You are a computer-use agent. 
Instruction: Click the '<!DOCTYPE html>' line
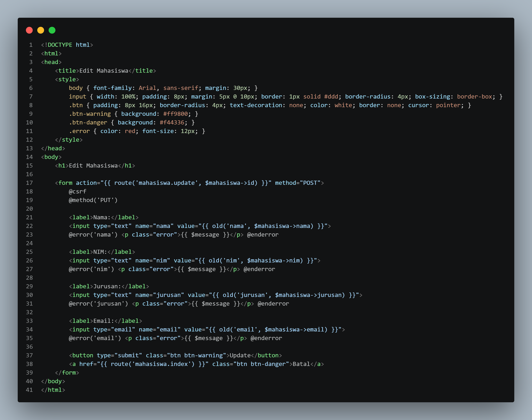(67, 45)
